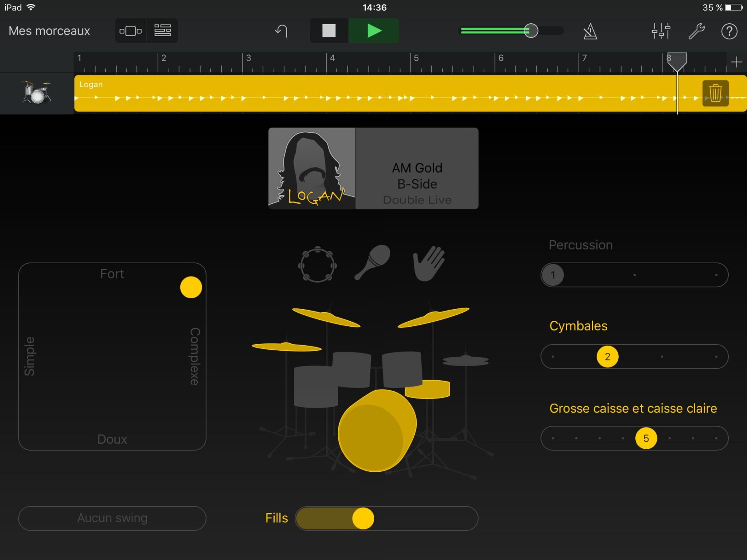Select Cymbales variation 2 knob

[x=607, y=357]
